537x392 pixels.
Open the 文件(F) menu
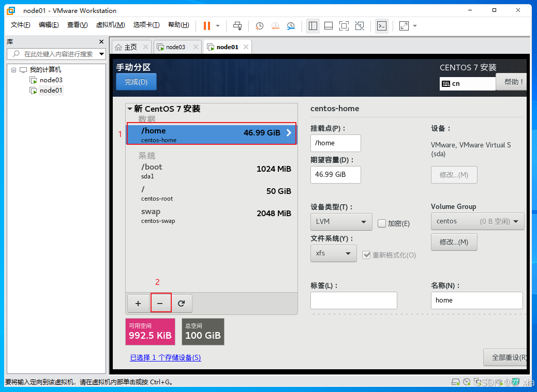coord(20,25)
